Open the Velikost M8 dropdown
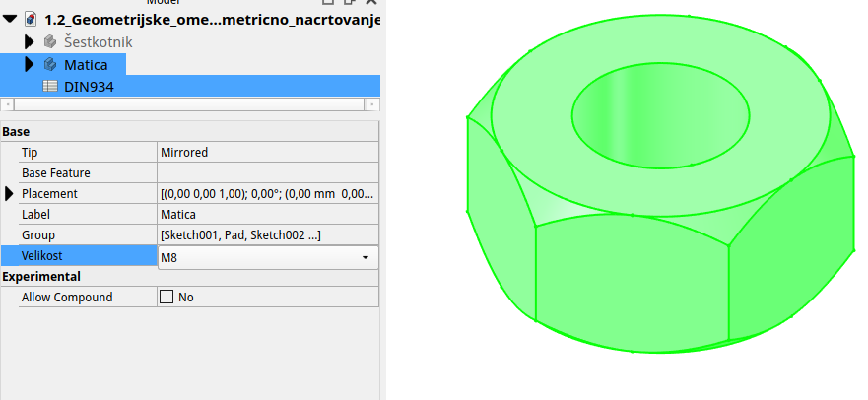This screenshot has width=868, height=400. tap(365, 257)
